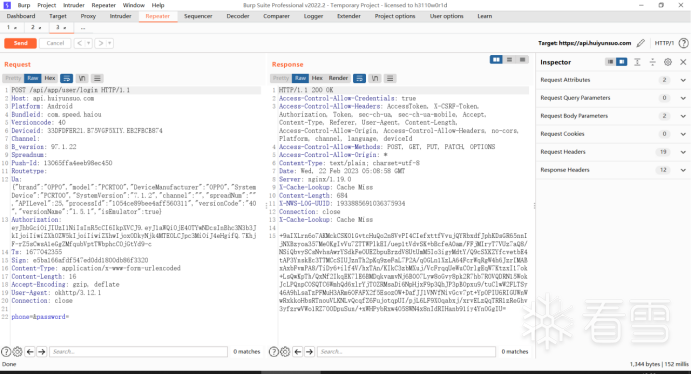Open the Intruder menu

74,5
